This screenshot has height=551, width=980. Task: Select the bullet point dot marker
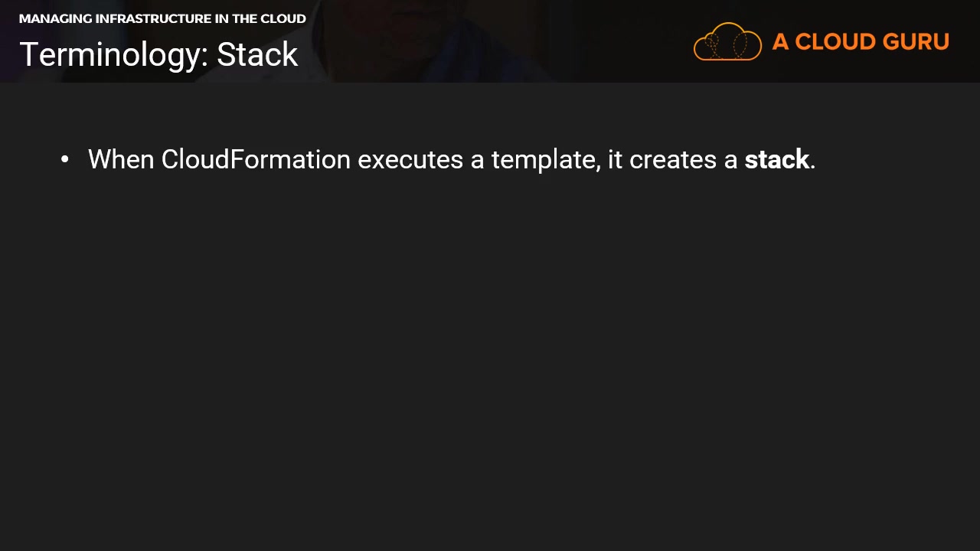[x=65, y=159]
